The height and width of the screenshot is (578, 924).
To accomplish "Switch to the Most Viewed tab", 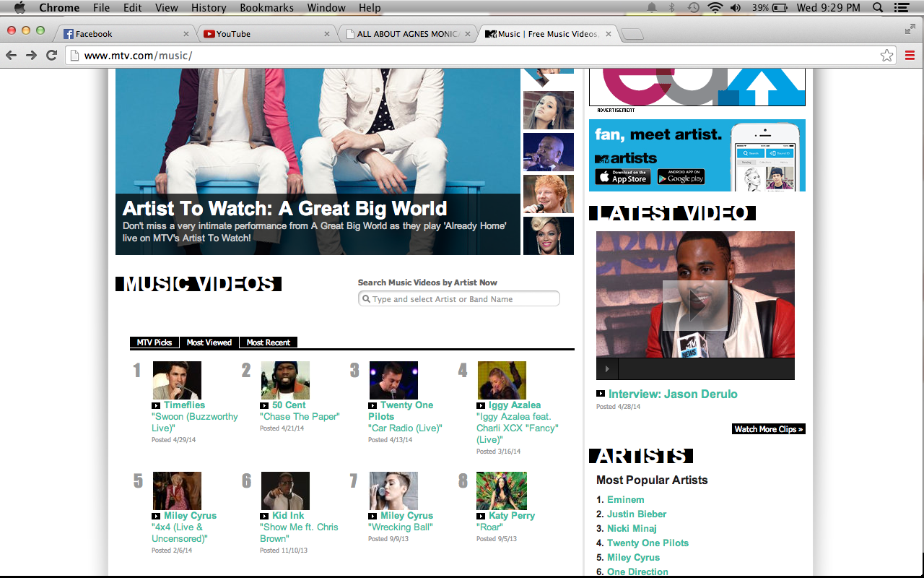I will [x=209, y=342].
